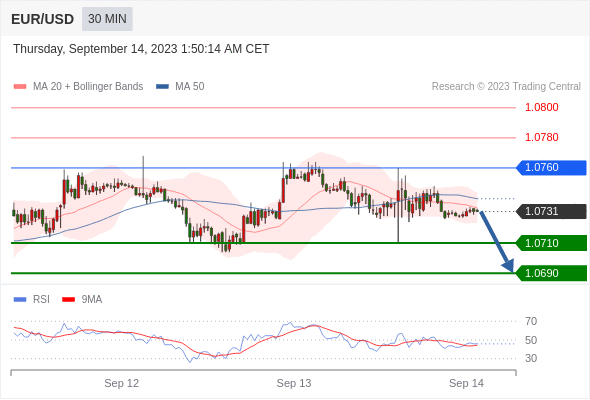Toggle the MA 50 legend entry

(180, 87)
